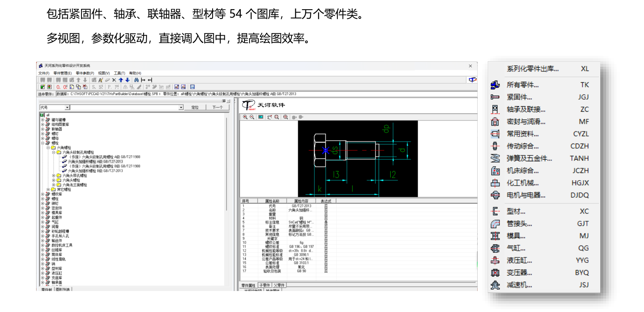Click the spring icon beside 弹簧及五金件
Image resolution: width=644 pixels, height=312 pixels.
[x=495, y=158]
